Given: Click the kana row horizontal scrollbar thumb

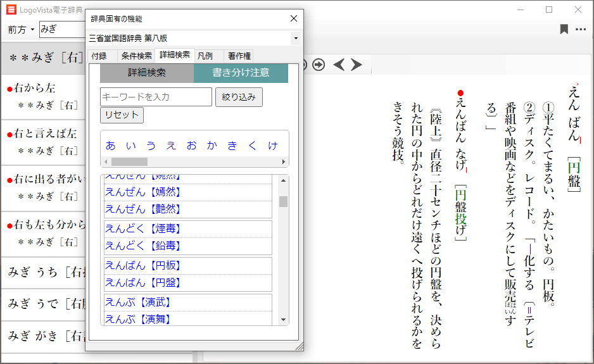Looking at the screenshot, I should pyautogui.click(x=129, y=162).
